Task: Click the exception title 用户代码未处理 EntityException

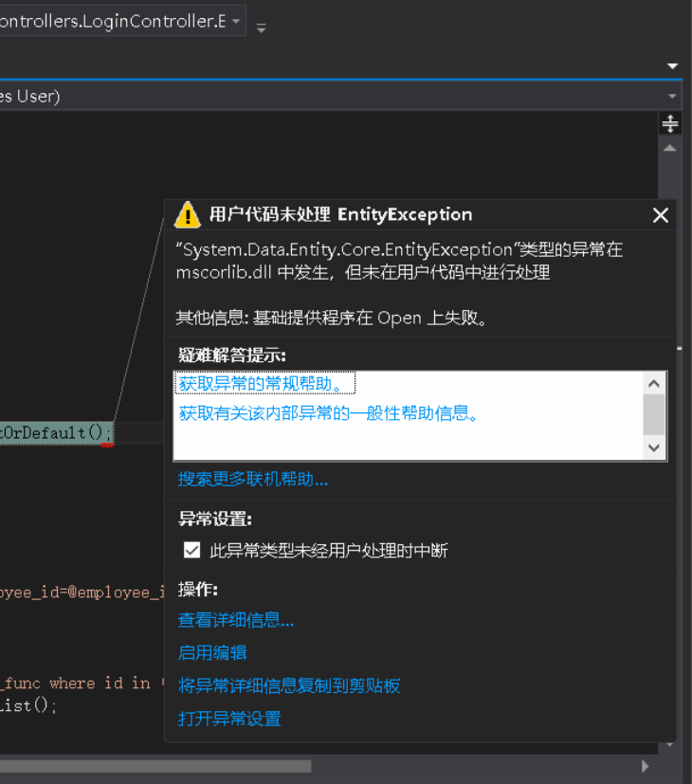Action: point(340,214)
